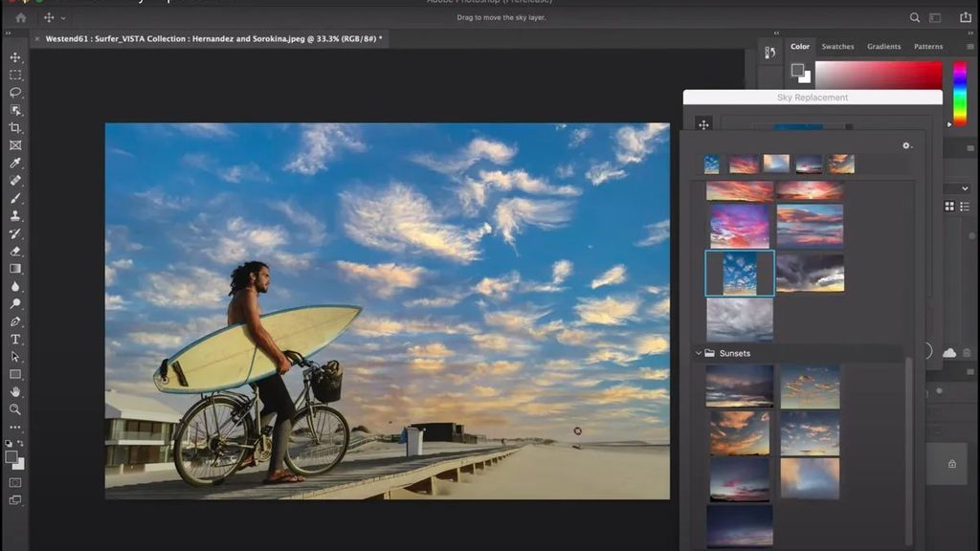Open the dropdown chevron below the Patterns tab
Viewport: 980px width, 551px height.
click(x=965, y=187)
